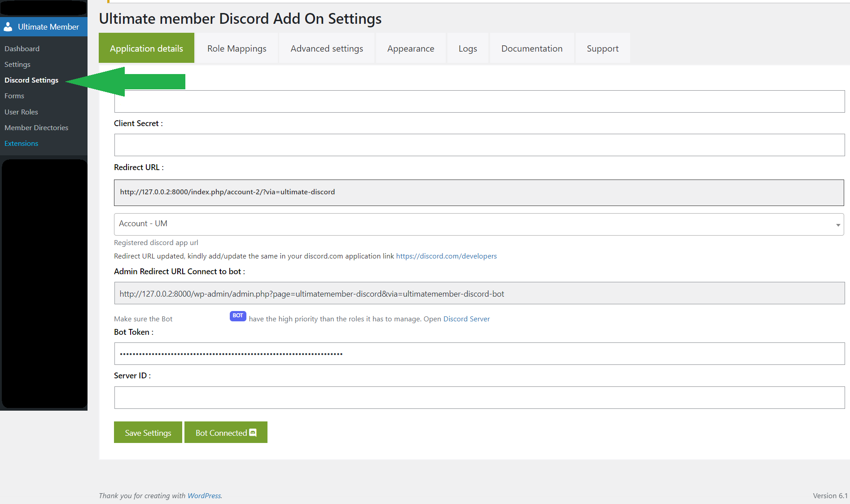850x504 pixels.
Task: Open the Support tab
Action: click(x=603, y=48)
